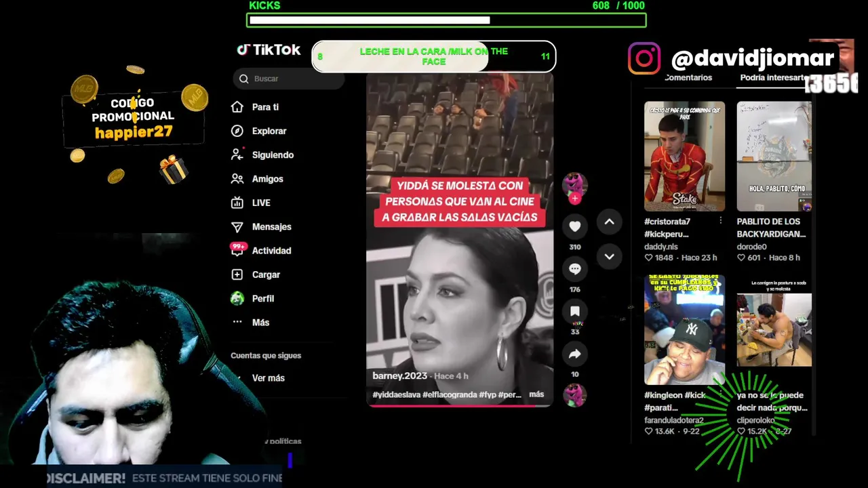Like the video with heart icon
The image size is (868, 488).
(x=574, y=226)
